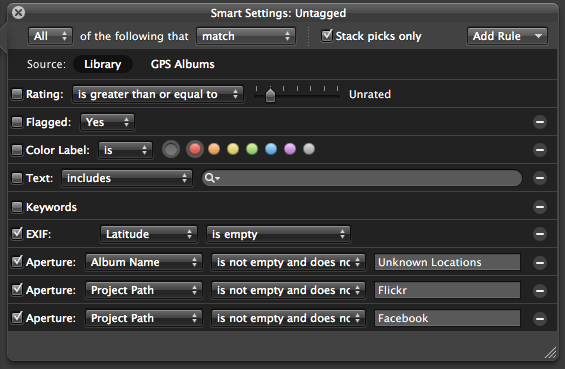Open the 'is greater than or equal to' dropdown

[157, 94]
